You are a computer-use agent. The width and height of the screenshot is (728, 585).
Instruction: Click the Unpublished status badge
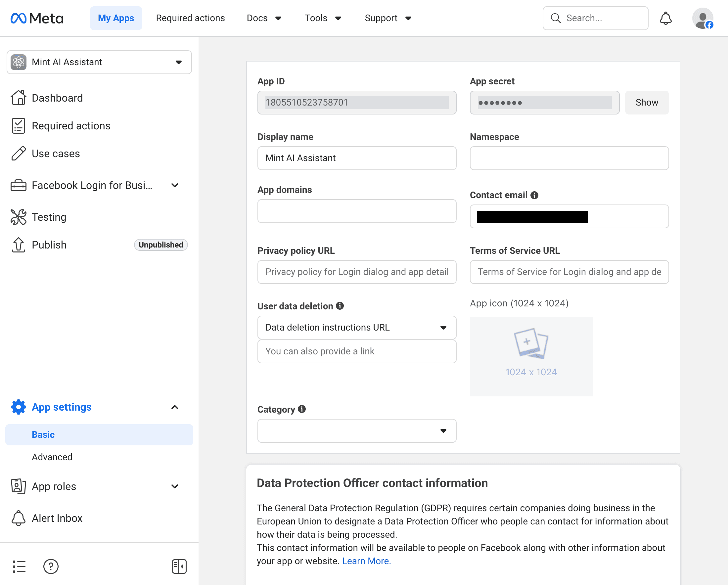point(161,245)
